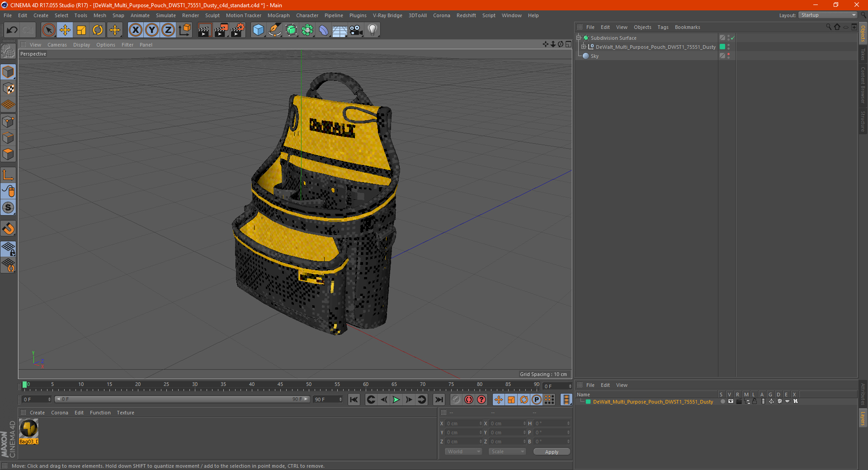Toggle Z axis lock
This screenshot has width=868, height=470.
coord(168,30)
